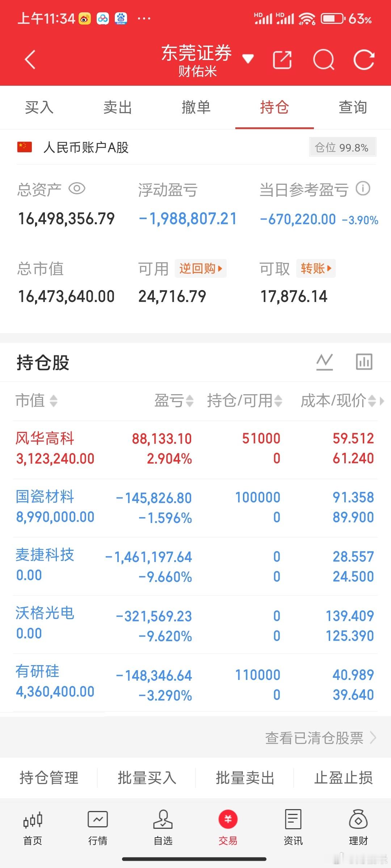
Task: Tap daily P/L value -670,220.00
Action: click(x=298, y=219)
